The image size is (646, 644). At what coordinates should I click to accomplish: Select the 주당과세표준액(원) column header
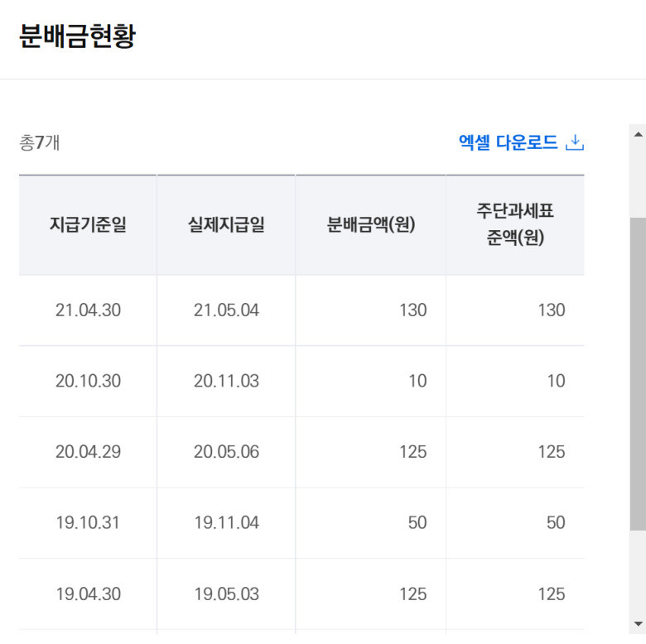(515, 225)
